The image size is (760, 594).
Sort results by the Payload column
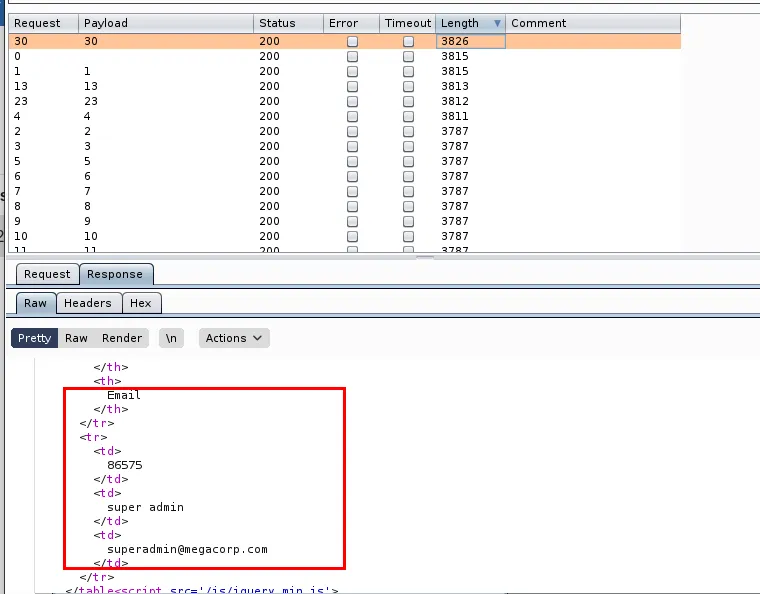tap(105, 23)
